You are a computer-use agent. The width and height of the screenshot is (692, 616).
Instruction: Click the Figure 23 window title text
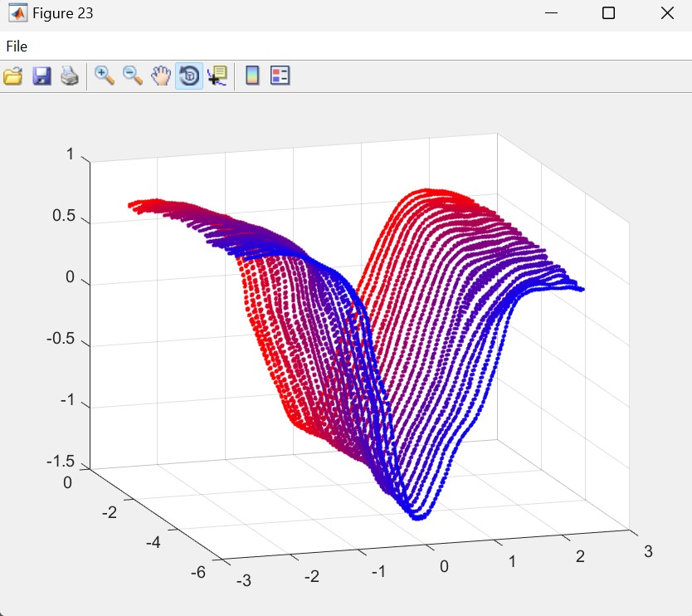click(63, 13)
